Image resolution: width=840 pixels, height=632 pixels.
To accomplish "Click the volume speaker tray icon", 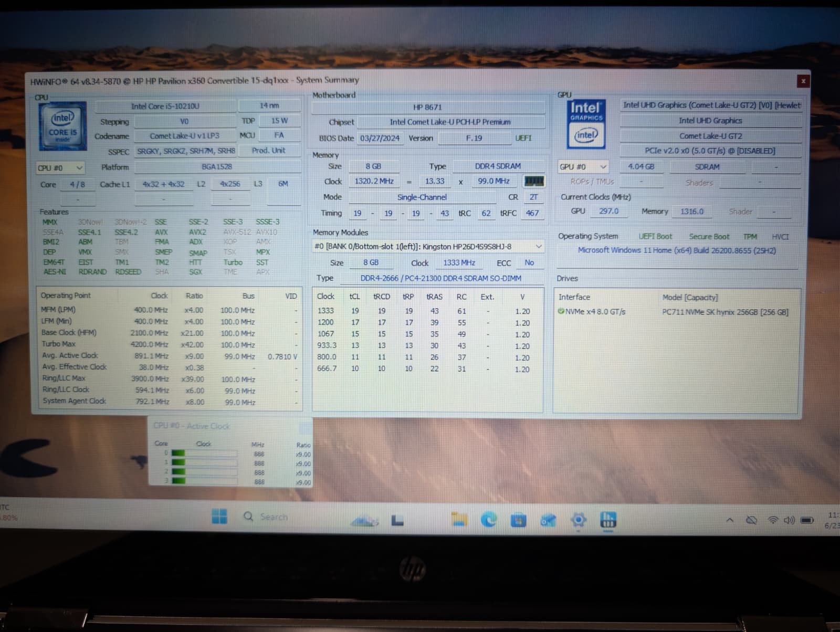I will tap(789, 520).
